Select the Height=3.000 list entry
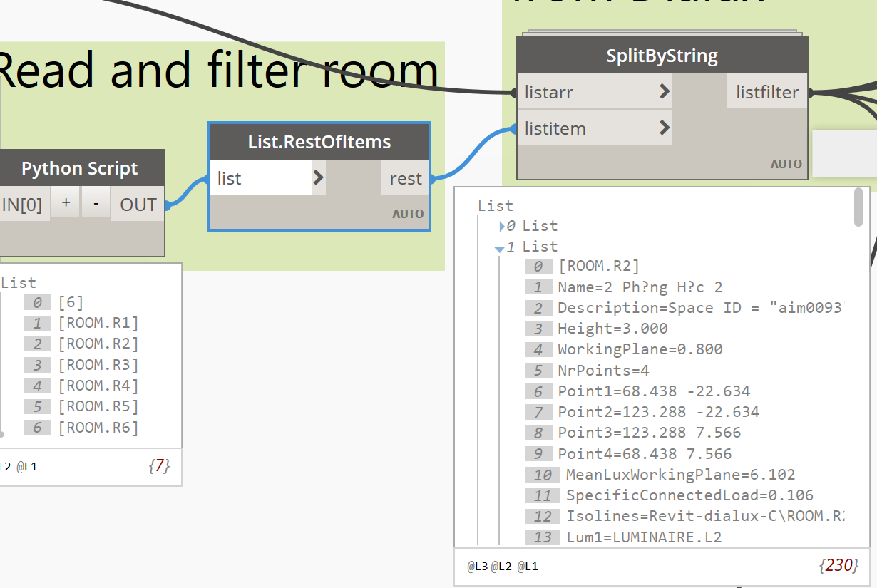The height and width of the screenshot is (588, 877). pyautogui.click(x=612, y=329)
